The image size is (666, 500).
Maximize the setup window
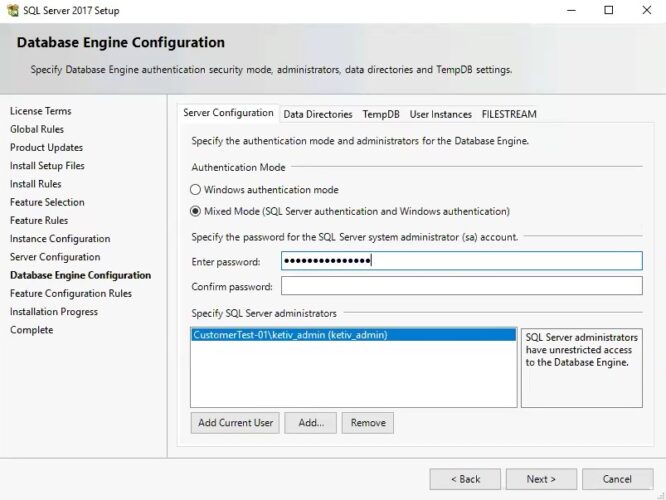point(608,10)
